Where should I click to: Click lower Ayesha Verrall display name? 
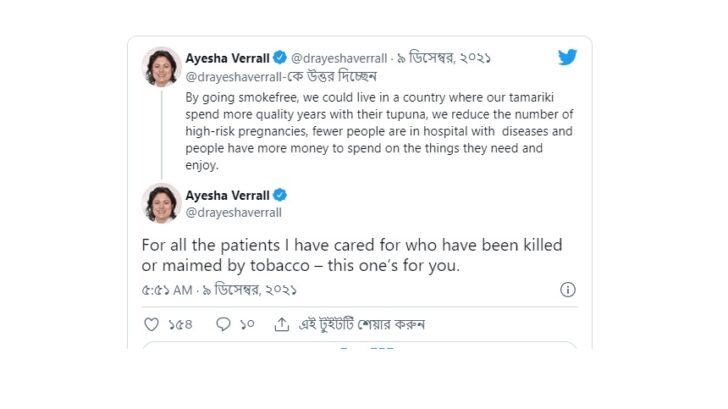pyautogui.click(x=228, y=195)
